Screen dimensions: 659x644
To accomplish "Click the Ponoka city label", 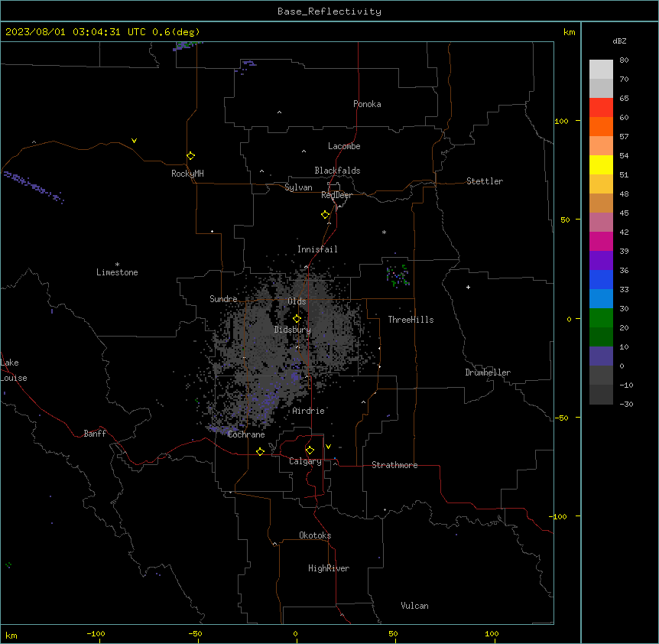I will point(367,104).
